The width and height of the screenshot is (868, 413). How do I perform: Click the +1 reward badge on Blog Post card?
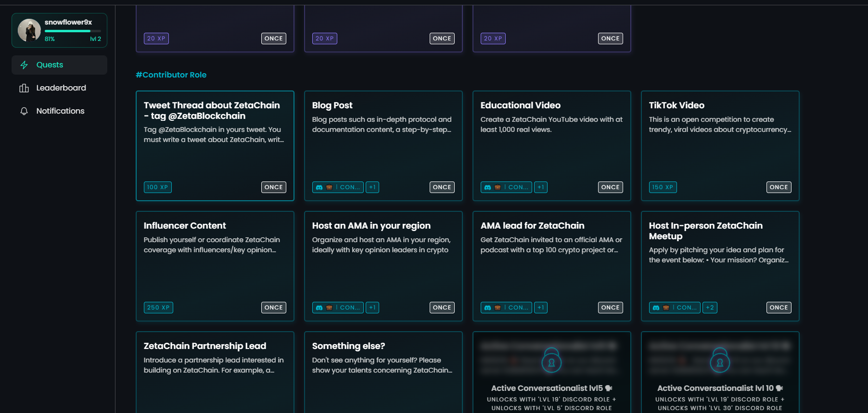coord(372,187)
